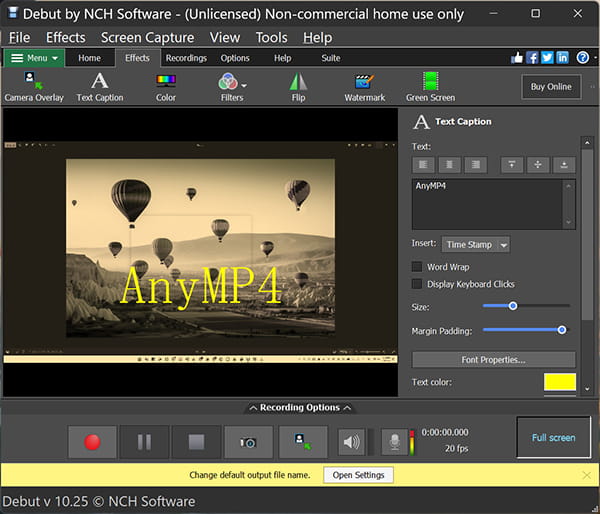The image size is (600, 514).
Task: Open the blue help question icon
Action: 582,58
